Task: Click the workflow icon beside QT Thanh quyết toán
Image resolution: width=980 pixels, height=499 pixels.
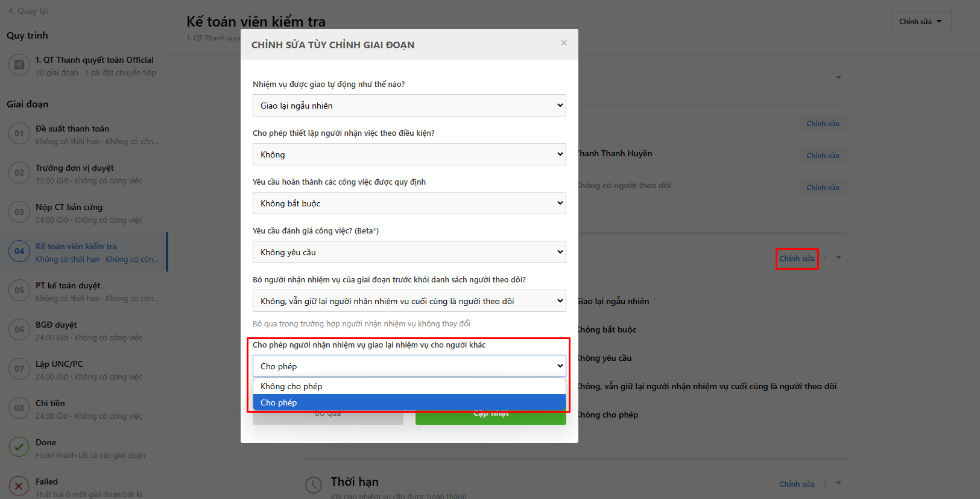Action: point(19,65)
